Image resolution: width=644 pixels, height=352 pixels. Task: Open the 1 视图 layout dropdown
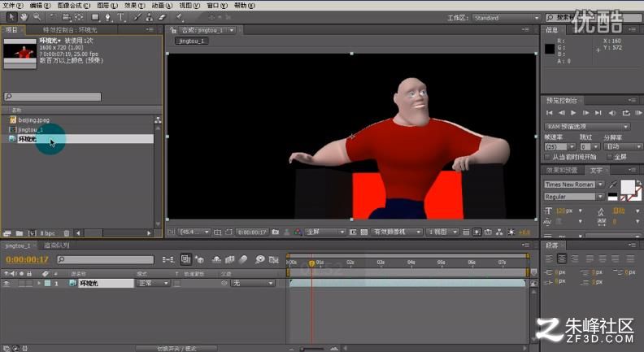pos(442,232)
